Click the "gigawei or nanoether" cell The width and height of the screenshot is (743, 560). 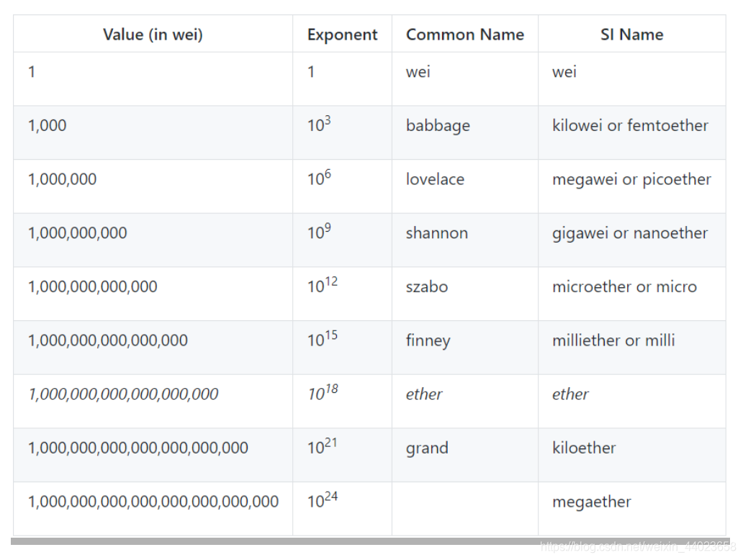point(630,233)
